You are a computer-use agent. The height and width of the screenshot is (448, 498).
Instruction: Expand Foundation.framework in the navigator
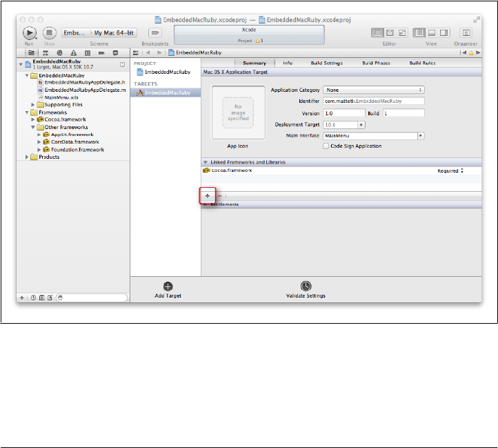(x=39, y=150)
